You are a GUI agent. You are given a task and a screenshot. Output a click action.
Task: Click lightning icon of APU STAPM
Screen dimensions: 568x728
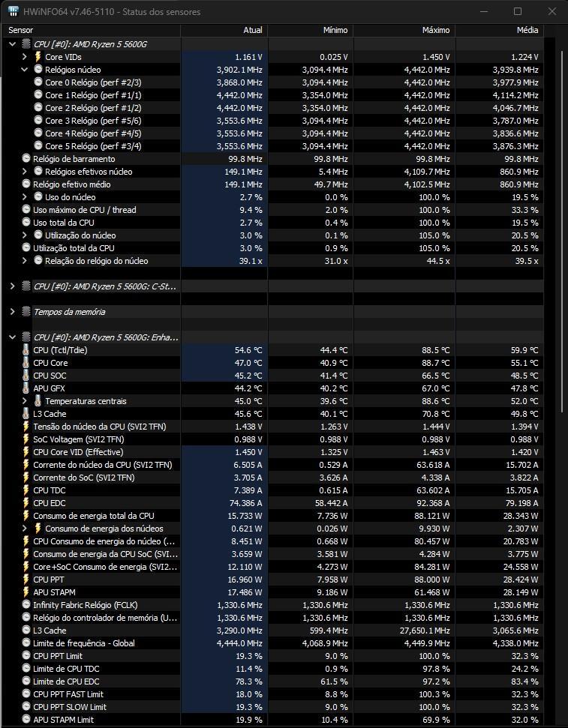(x=26, y=592)
